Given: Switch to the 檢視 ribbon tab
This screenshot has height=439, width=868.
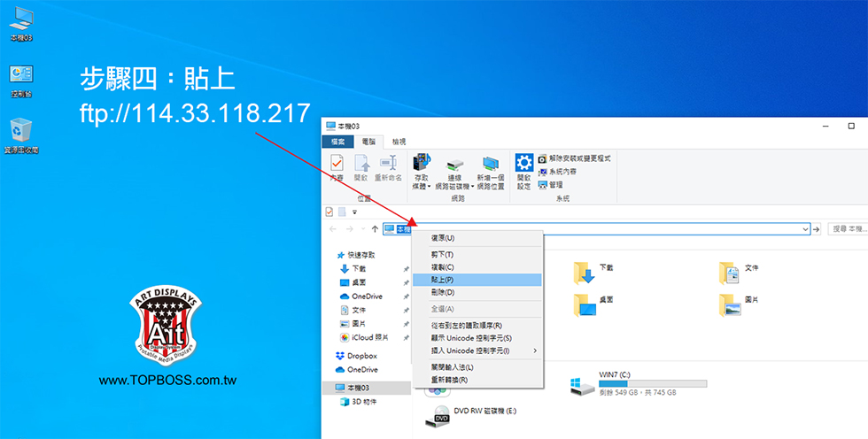Looking at the screenshot, I should [x=399, y=142].
